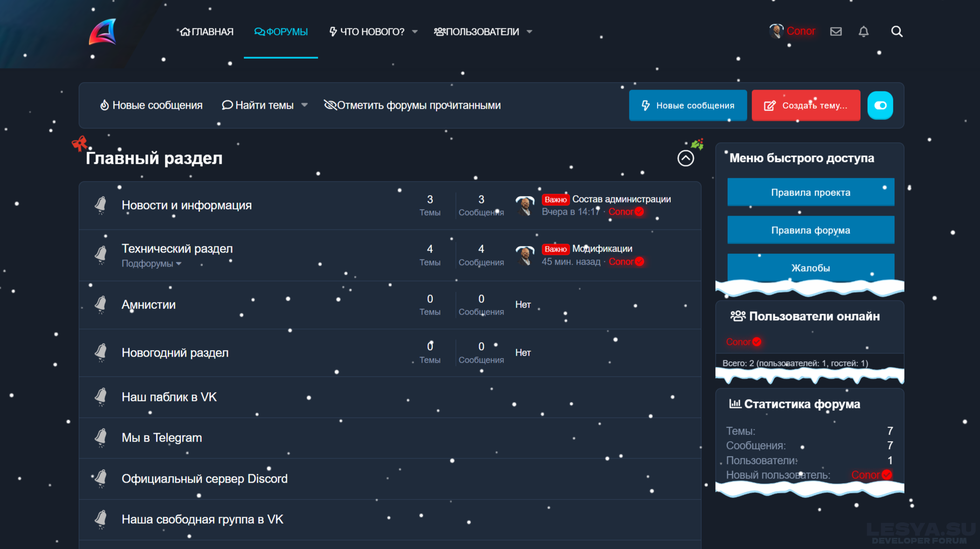Click bell icon beside Новости и информация
Image resolution: width=980 pixels, height=549 pixels.
pos(101,205)
